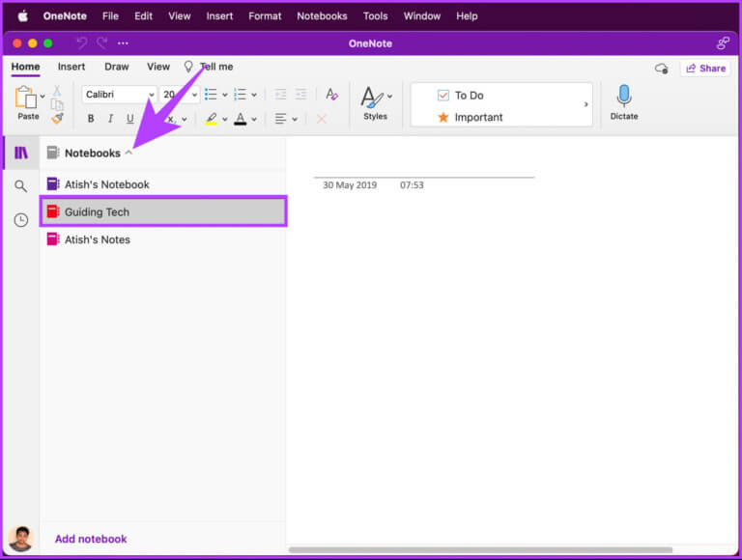Click the Add notebook link

91,539
